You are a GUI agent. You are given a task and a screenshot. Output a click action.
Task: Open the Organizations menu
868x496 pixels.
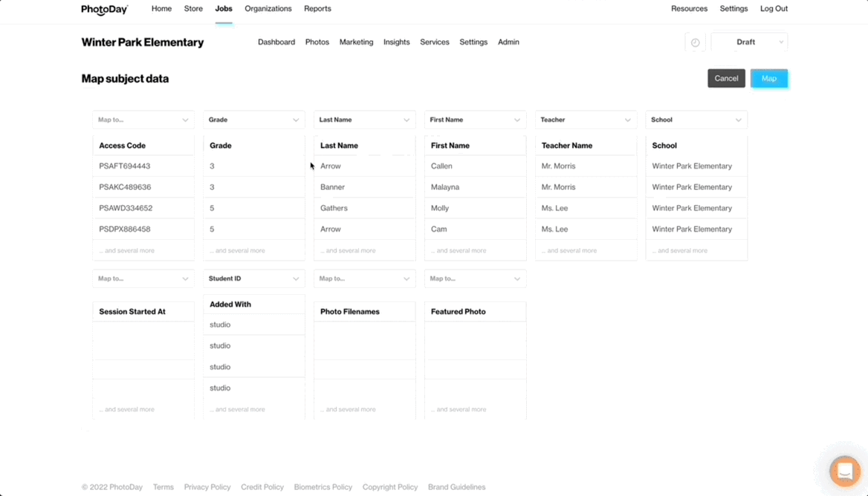[x=268, y=9]
